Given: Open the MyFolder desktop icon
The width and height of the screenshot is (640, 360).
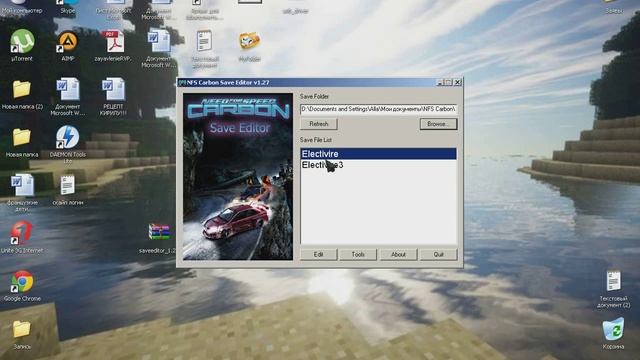Looking at the screenshot, I should (249, 41).
